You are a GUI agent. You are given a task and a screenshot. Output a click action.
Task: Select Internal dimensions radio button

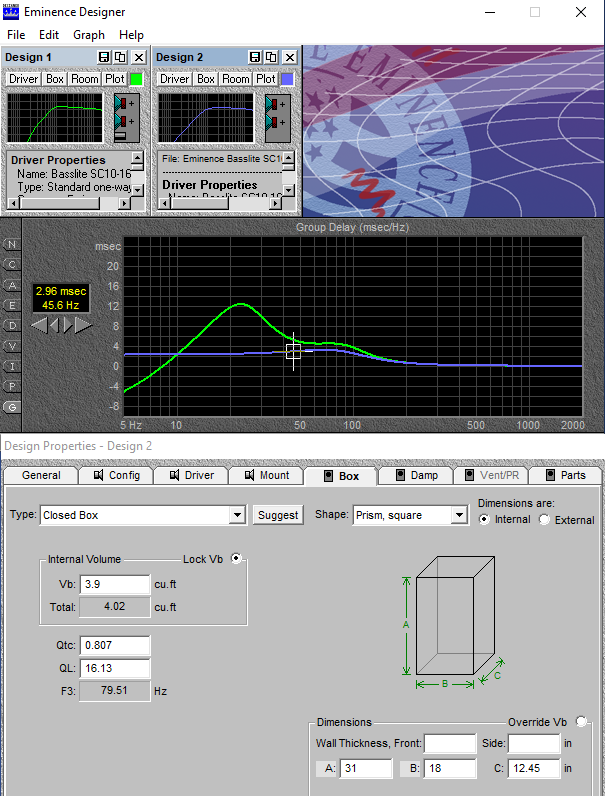point(485,519)
